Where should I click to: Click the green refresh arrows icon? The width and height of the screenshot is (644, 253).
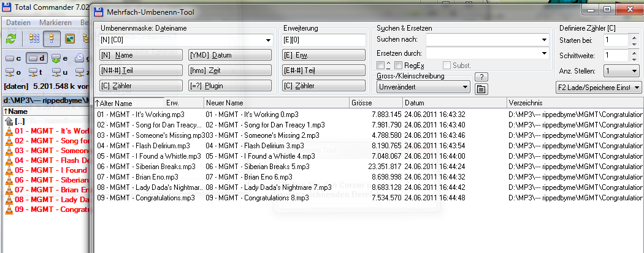(11, 39)
